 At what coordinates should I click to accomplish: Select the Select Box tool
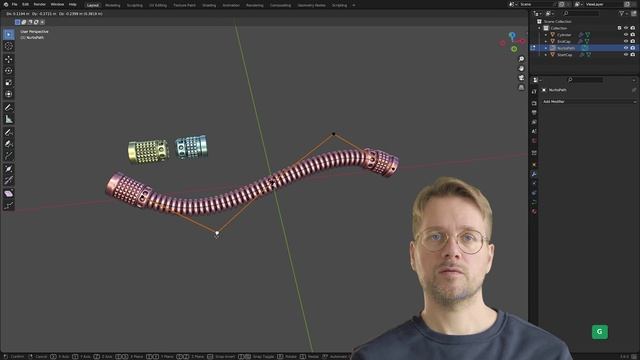9,34
